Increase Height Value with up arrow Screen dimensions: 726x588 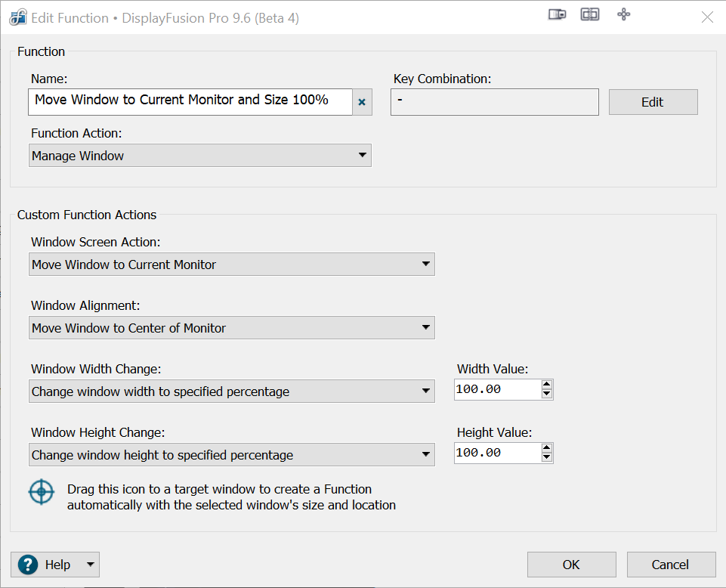[547, 449]
